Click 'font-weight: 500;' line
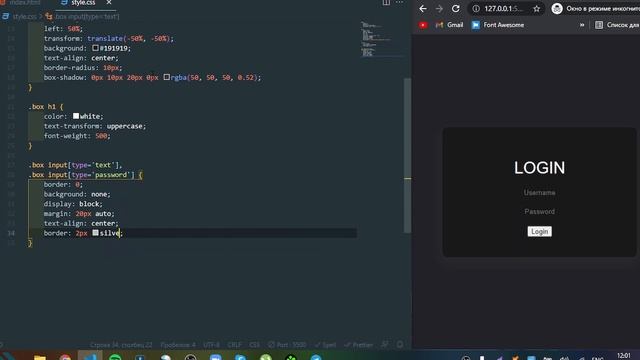Image resolution: width=640 pixels, height=360 pixels. 77,136
